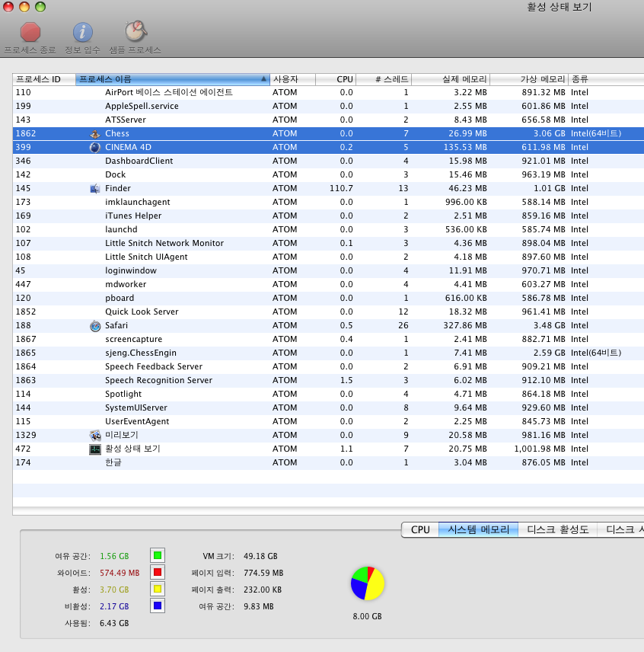Select the 시스템 메모리 tab
The width and height of the screenshot is (644, 652).
click(x=478, y=530)
